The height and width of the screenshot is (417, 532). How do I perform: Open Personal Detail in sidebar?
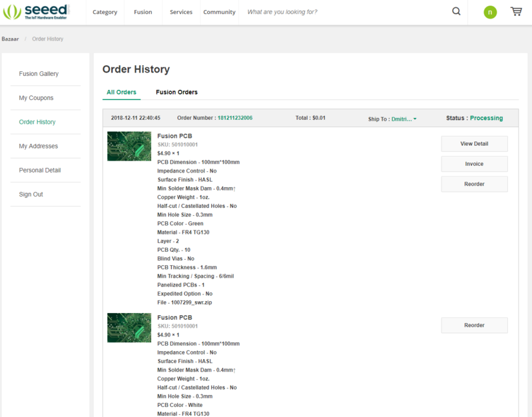click(x=40, y=170)
